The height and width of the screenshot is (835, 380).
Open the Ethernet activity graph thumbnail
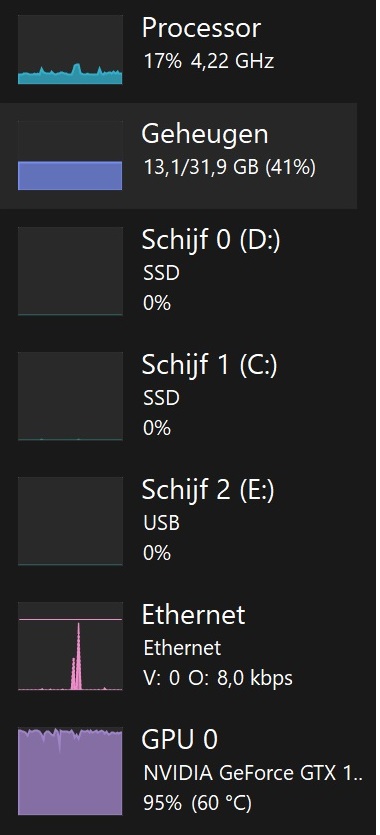(70, 646)
